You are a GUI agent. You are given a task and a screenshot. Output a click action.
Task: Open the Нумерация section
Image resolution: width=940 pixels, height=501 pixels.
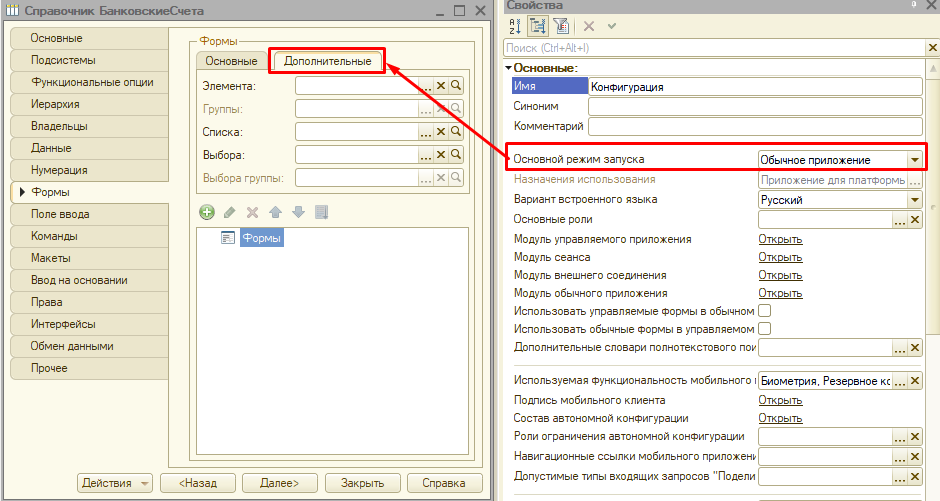(89, 170)
